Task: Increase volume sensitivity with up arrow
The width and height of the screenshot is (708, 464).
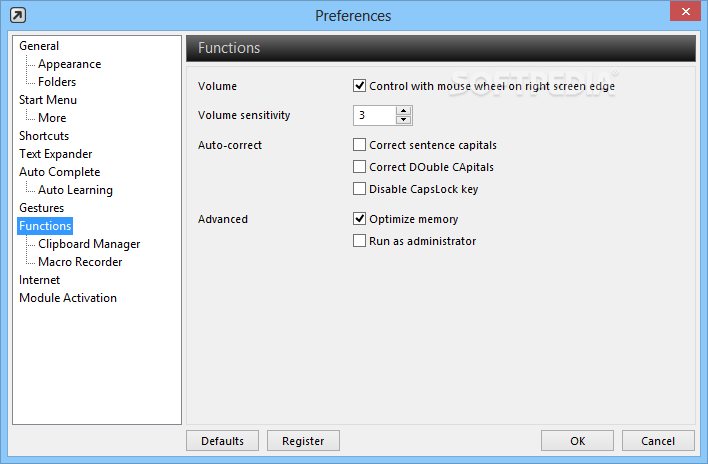Action: pyautogui.click(x=403, y=111)
